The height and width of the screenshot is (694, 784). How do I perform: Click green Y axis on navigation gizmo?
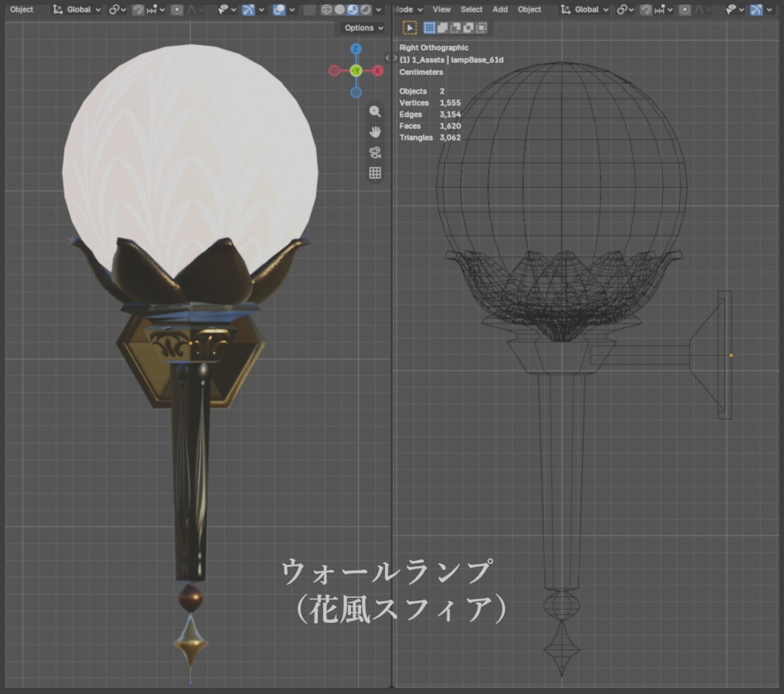point(356,70)
